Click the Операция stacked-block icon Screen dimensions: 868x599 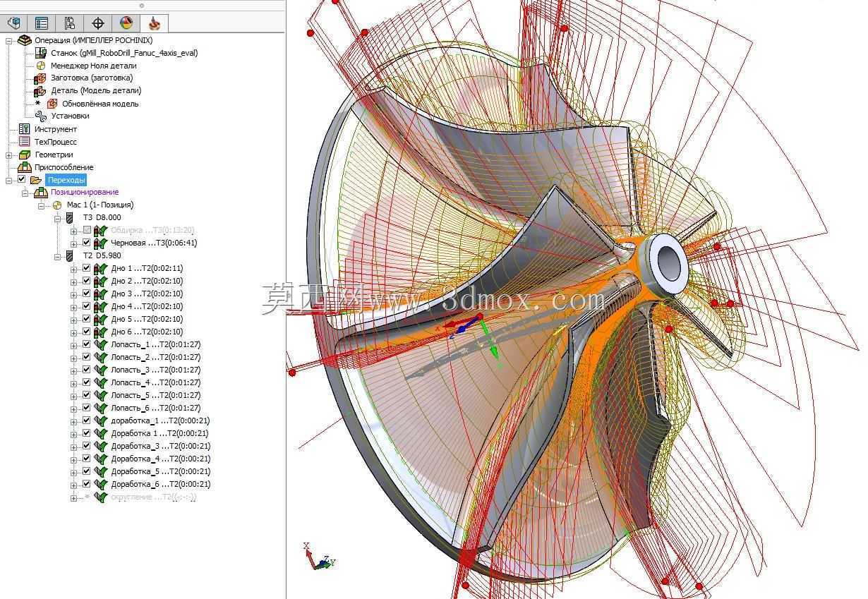(x=25, y=40)
